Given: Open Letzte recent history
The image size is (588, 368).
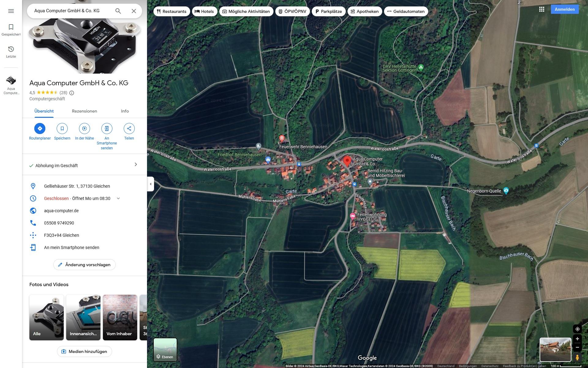Looking at the screenshot, I should pyautogui.click(x=11, y=52).
